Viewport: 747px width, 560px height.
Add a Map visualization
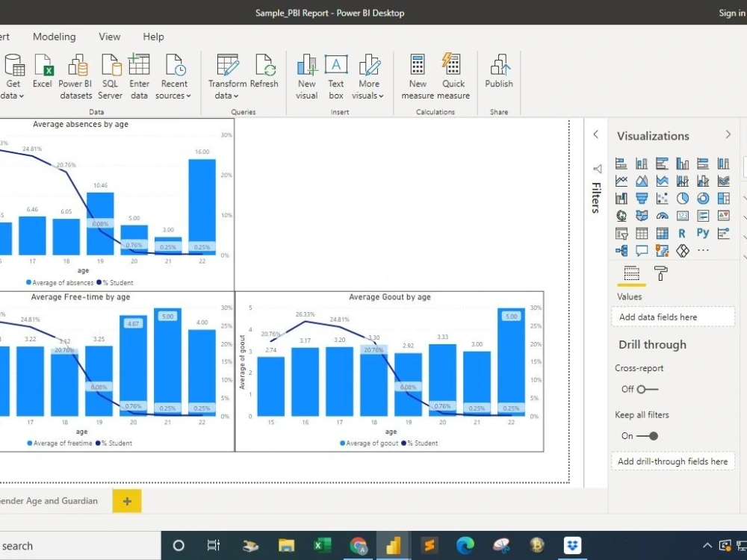pyautogui.click(x=622, y=216)
